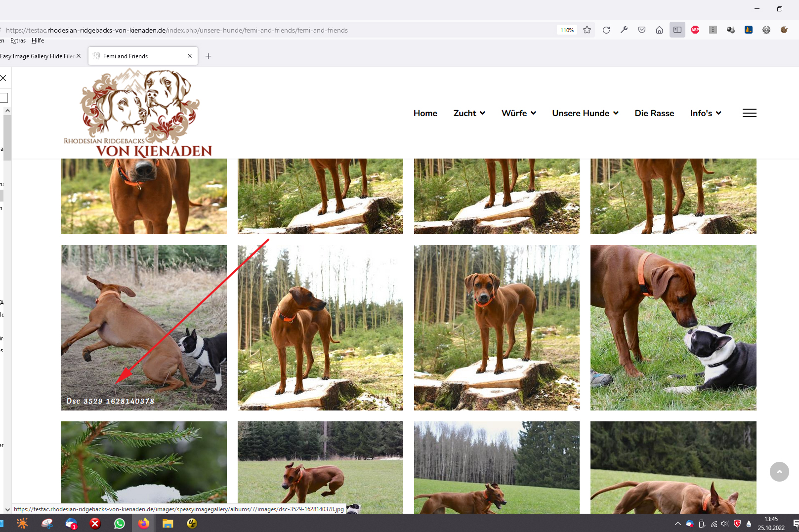Tick the checkbox in the left sidebar
Screen dimensions: 799x532
click(4, 98)
